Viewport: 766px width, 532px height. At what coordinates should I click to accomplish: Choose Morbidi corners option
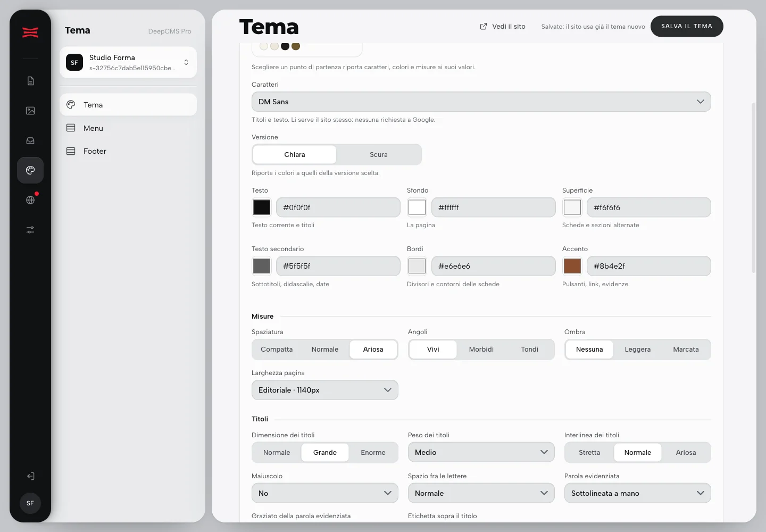481,350
